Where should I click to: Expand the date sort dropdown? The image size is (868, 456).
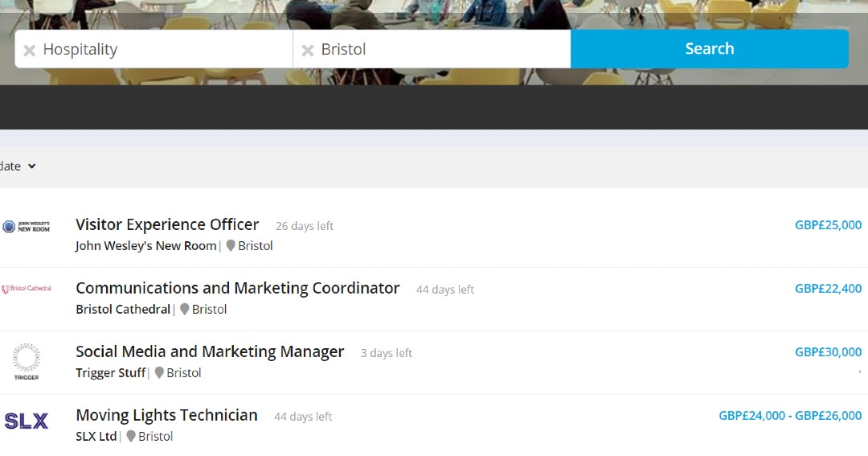[18, 166]
